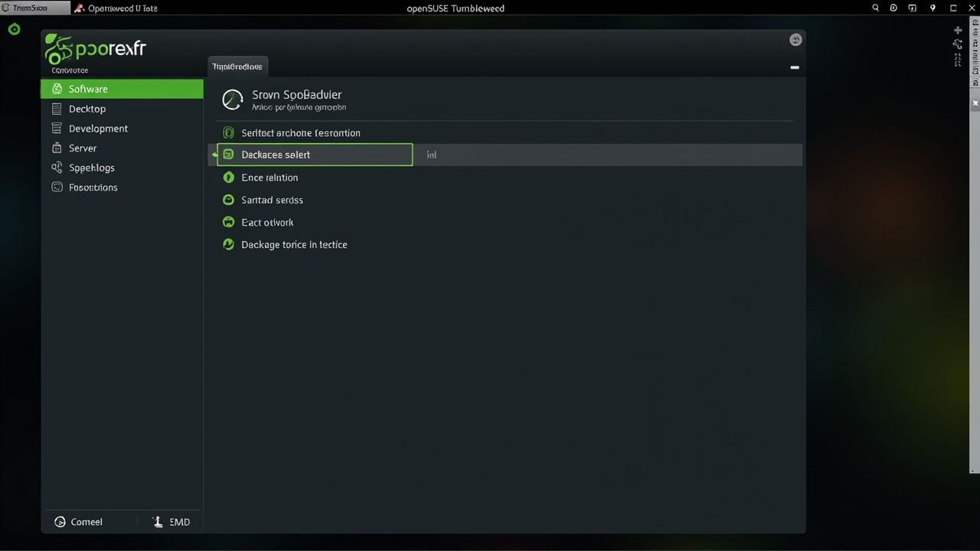Click the Development list icon
This screenshot has height=551, width=980.
click(57, 129)
